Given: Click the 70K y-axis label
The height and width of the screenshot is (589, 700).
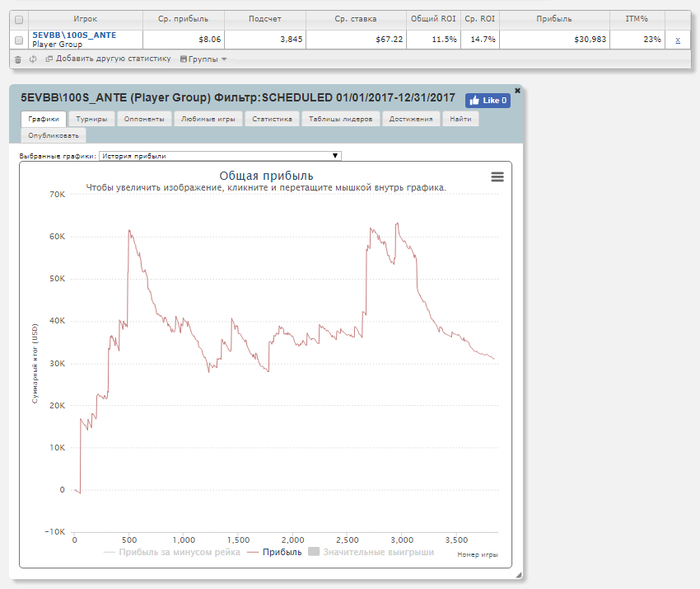Looking at the screenshot, I should coord(57,195).
